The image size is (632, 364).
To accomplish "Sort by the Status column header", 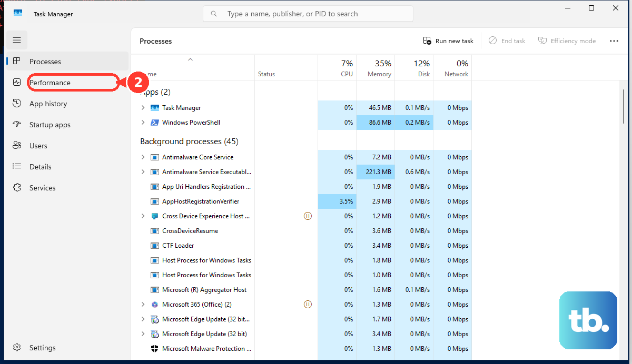I will [x=287, y=68].
